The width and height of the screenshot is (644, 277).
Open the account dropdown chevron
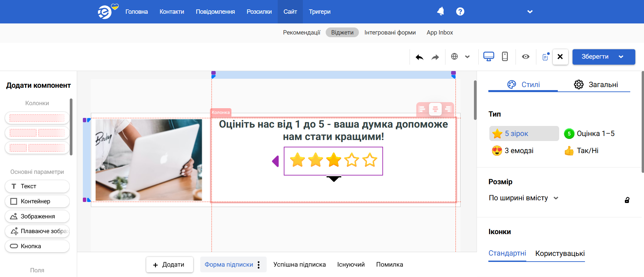pos(530,12)
